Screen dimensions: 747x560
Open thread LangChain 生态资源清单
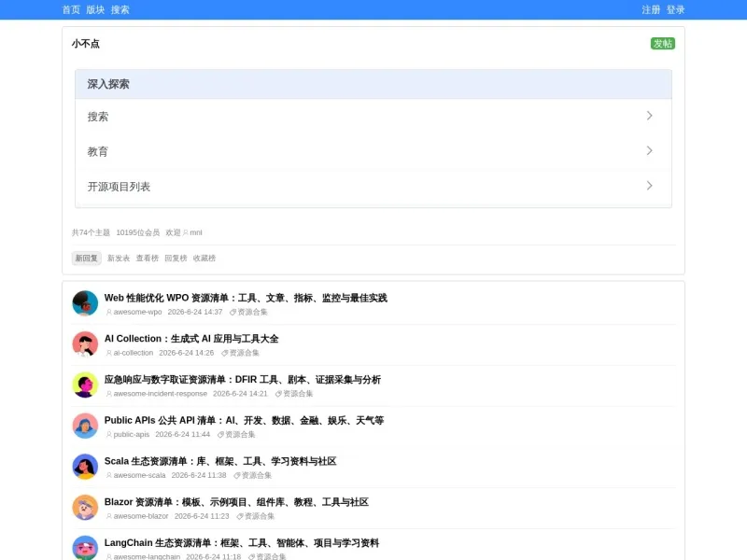(242, 543)
